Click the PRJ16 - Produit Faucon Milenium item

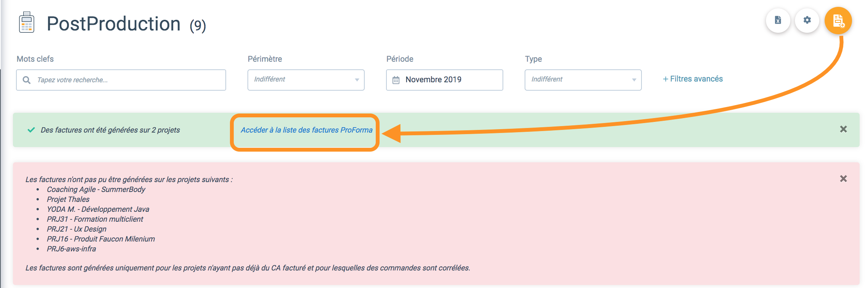click(x=101, y=239)
